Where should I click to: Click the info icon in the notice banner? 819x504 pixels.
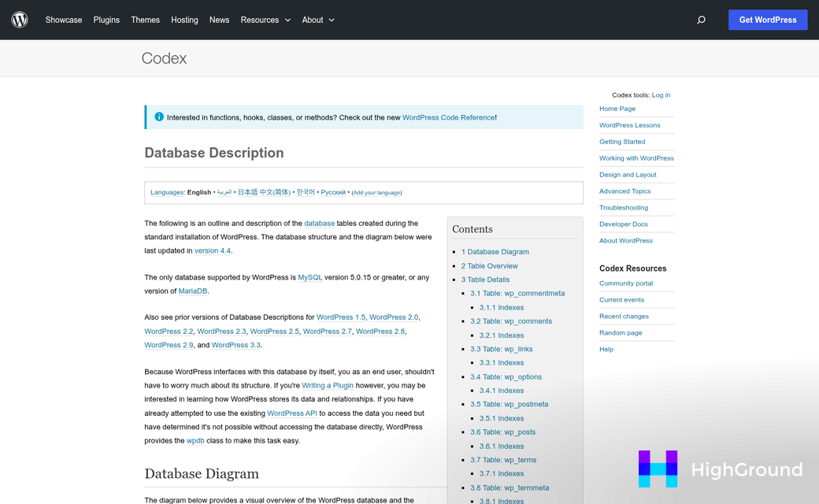159,117
